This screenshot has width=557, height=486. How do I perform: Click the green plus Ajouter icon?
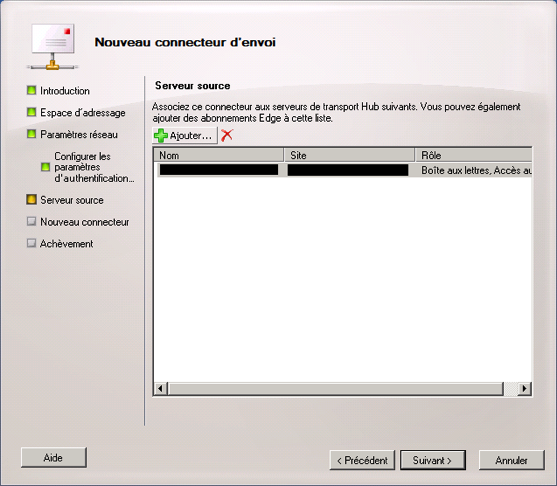click(x=161, y=135)
